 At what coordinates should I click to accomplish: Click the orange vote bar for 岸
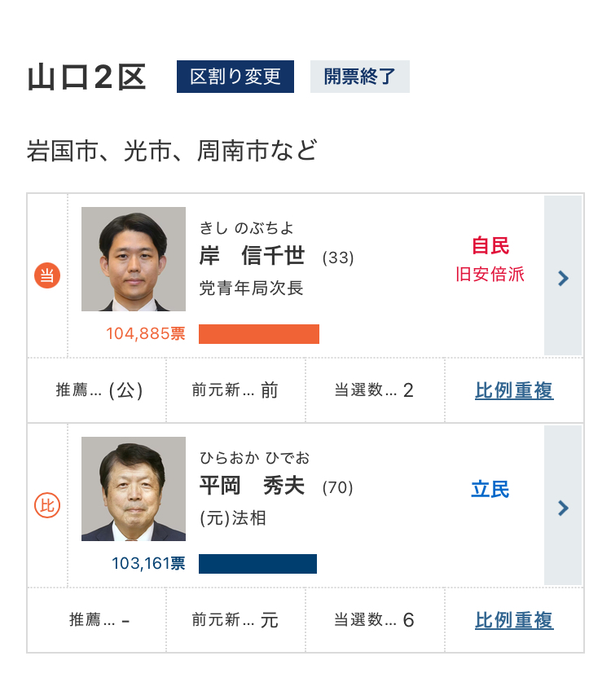259,334
